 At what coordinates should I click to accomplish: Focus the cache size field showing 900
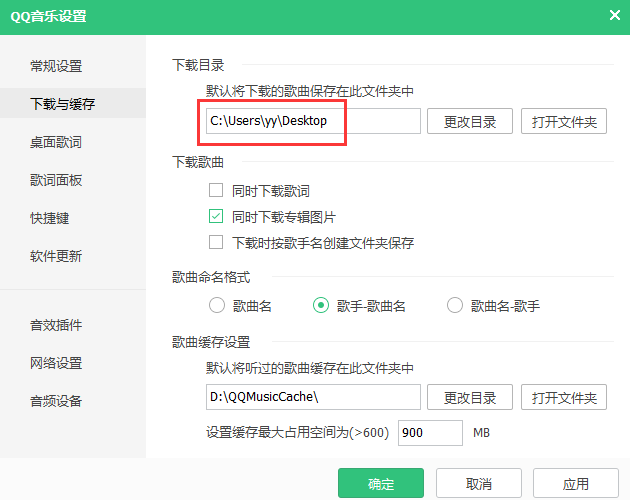[430, 433]
